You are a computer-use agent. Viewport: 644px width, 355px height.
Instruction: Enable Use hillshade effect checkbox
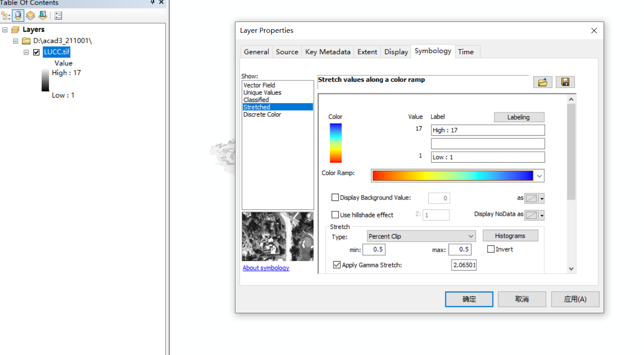pyautogui.click(x=335, y=215)
